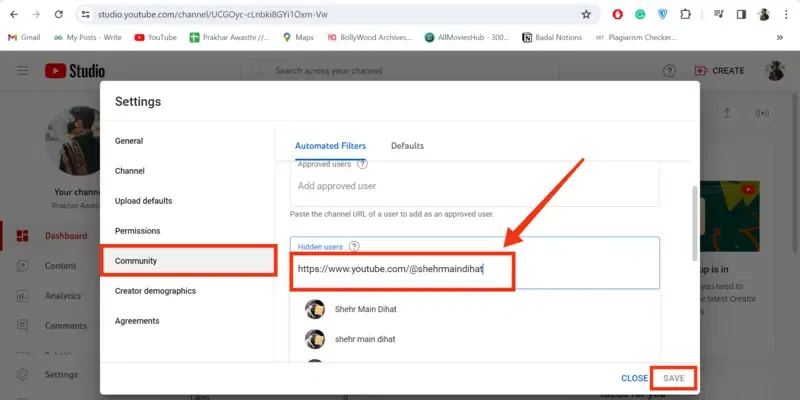The height and width of the screenshot is (400, 800).
Task: Click the go live icon on dashboard
Action: pyautogui.click(x=762, y=113)
